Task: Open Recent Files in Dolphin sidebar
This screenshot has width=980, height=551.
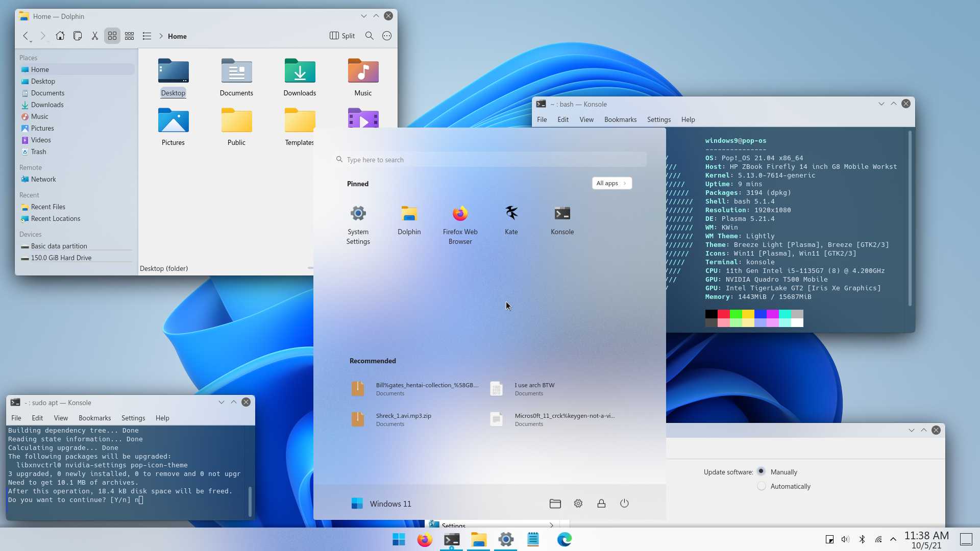Action: pos(77,207)
